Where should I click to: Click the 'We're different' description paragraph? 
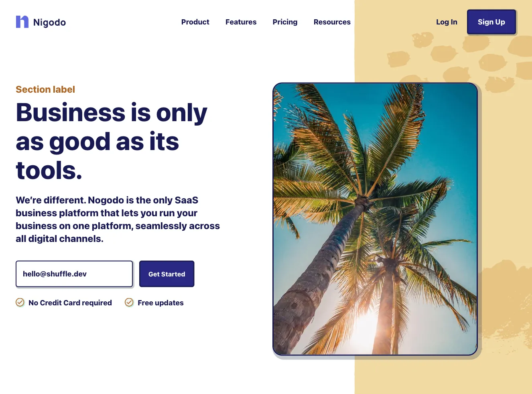pyautogui.click(x=118, y=219)
